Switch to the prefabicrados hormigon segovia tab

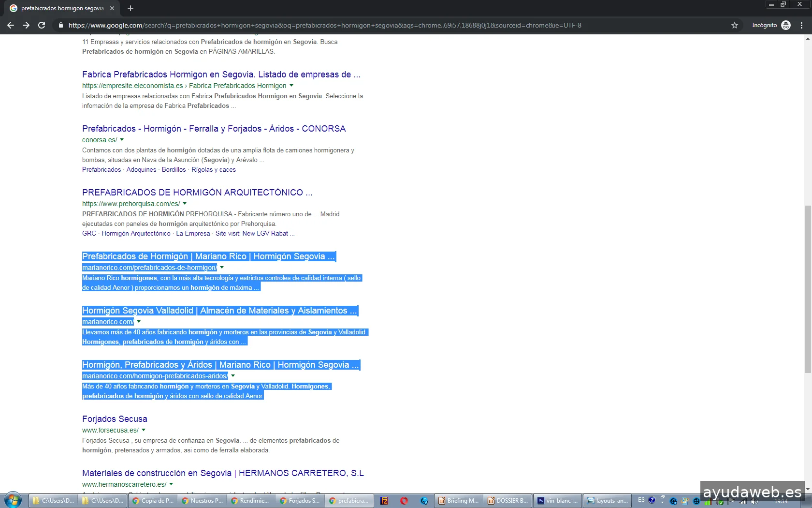[62, 8]
